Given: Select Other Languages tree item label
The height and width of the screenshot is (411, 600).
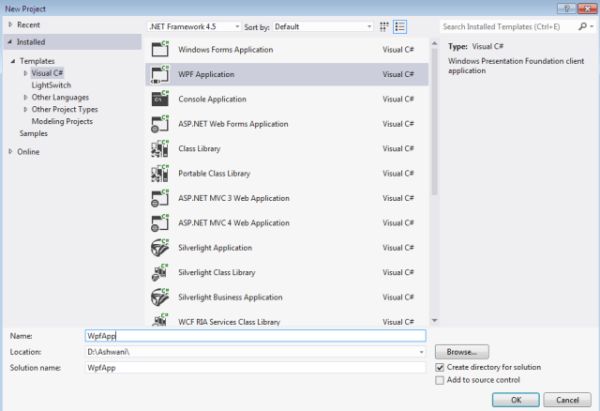Looking at the screenshot, I should click(x=60, y=97).
